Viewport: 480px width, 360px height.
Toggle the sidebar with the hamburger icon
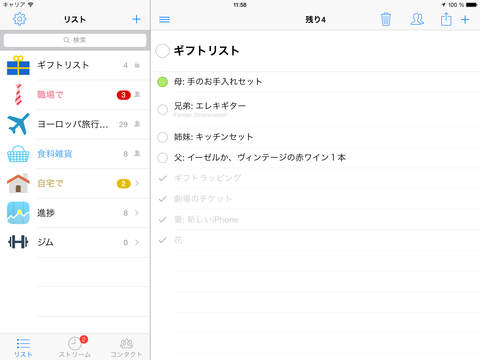click(x=164, y=20)
